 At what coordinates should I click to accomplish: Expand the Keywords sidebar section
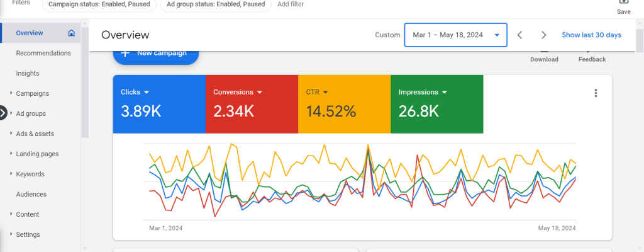point(11,174)
